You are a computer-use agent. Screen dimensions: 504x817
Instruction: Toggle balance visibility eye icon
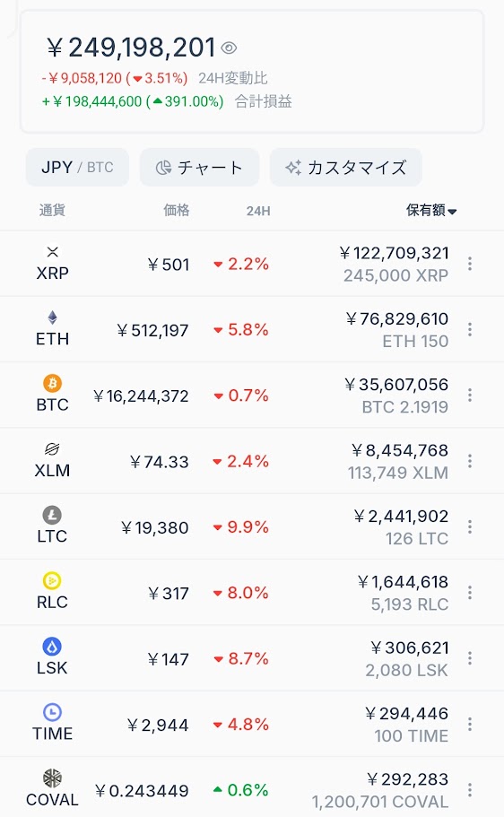coord(229,48)
